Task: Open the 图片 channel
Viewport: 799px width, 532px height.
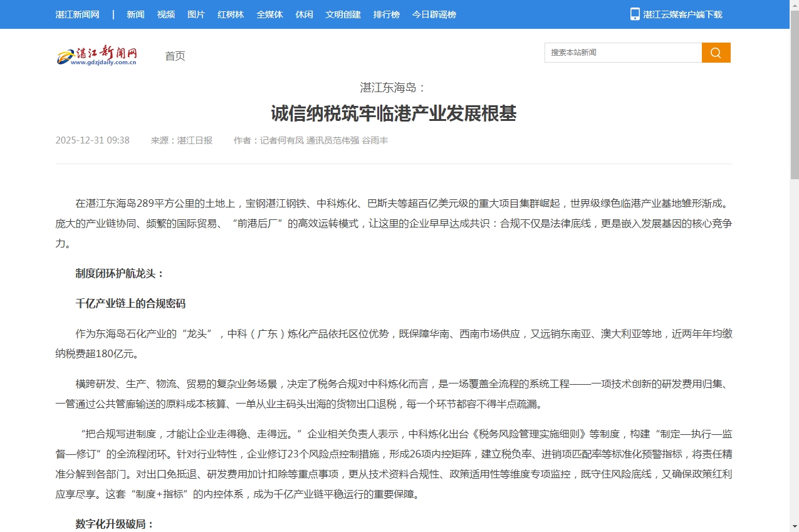Action: [196, 14]
